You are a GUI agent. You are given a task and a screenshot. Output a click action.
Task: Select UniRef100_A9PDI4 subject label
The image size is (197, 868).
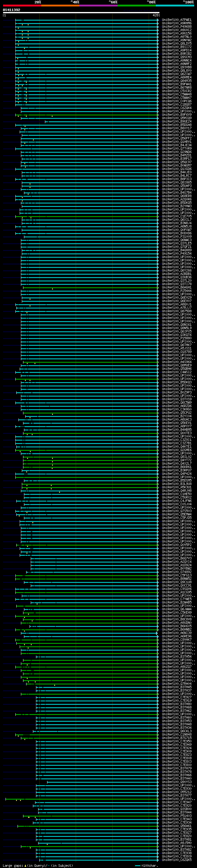pyautogui.click(x=176, y=50)
